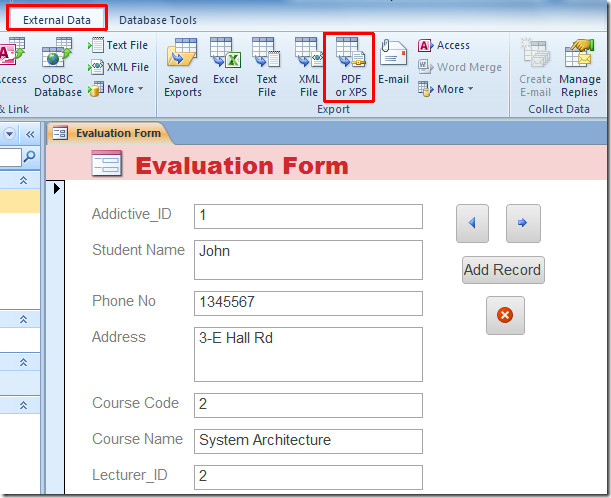The height and width of the screenshot is (498, 611).
Task: Click the Phone No field
Action: pos(308,303)
